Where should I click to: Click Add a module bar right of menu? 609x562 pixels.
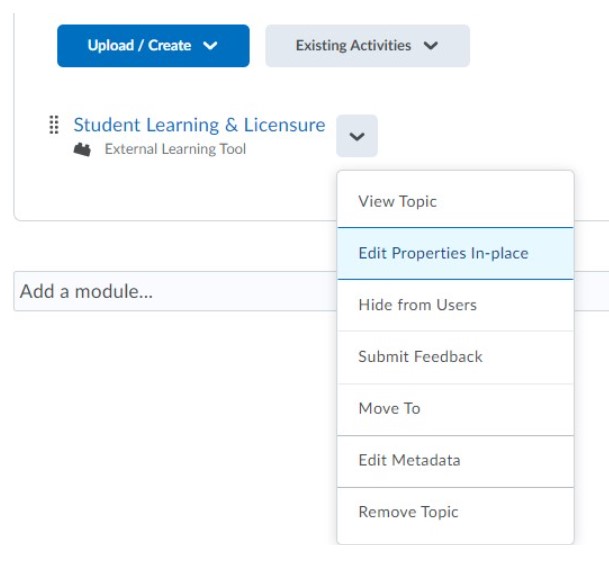592,291
